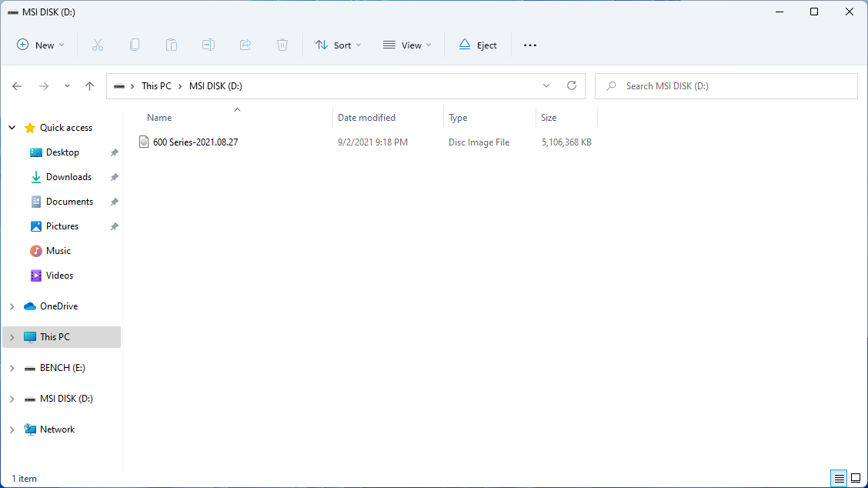Open Pictures in Quick access
This screenshot has width=868, height=488.
pyautogui.click(x=62, y=226)
